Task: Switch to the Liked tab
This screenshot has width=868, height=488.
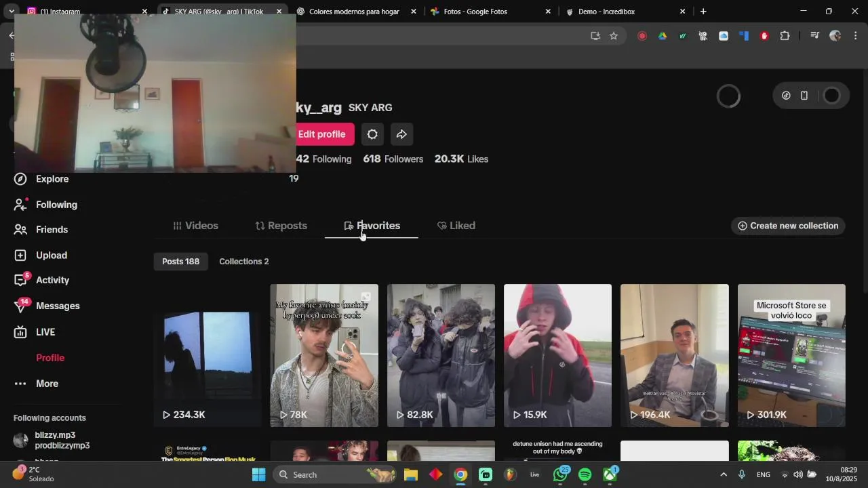Action: pyautogui.click(x=456, y=226)
